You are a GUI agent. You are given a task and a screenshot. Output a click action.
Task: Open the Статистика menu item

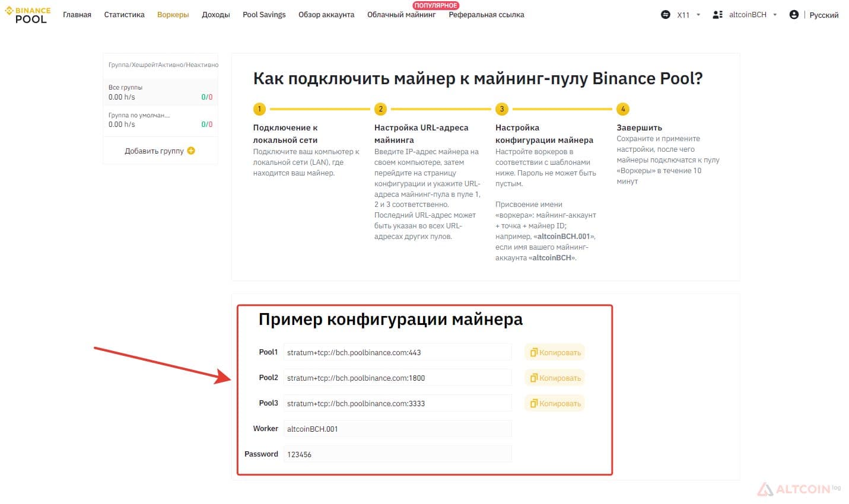point(124,15)
